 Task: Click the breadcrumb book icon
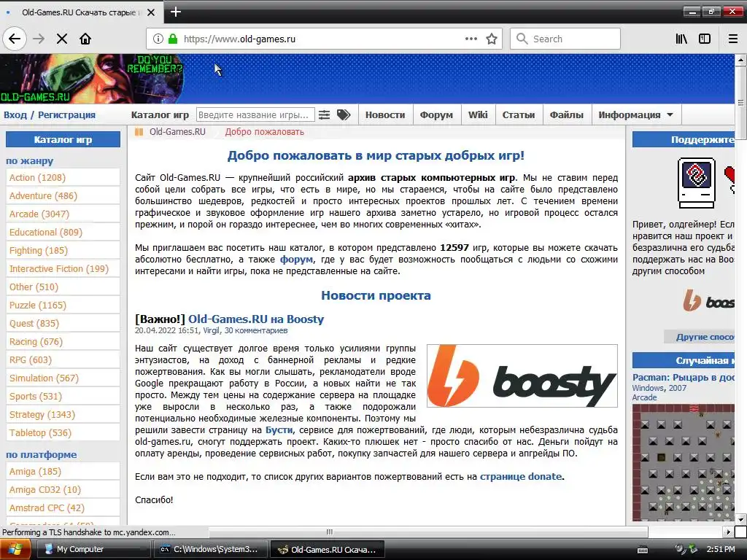139,132
